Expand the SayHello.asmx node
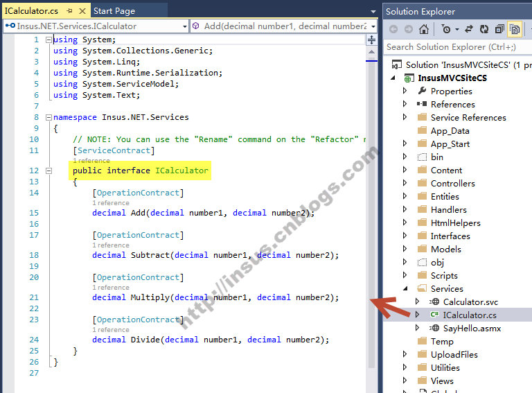Image resolution: width=532 pixels, height=393 pixels. click(x=417, y=328)
